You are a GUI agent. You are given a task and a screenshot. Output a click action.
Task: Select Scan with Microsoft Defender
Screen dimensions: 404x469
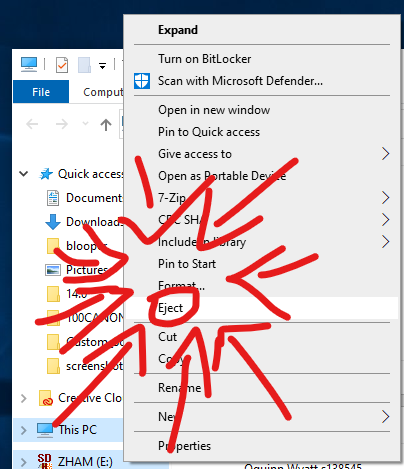[x=240, y=81]
